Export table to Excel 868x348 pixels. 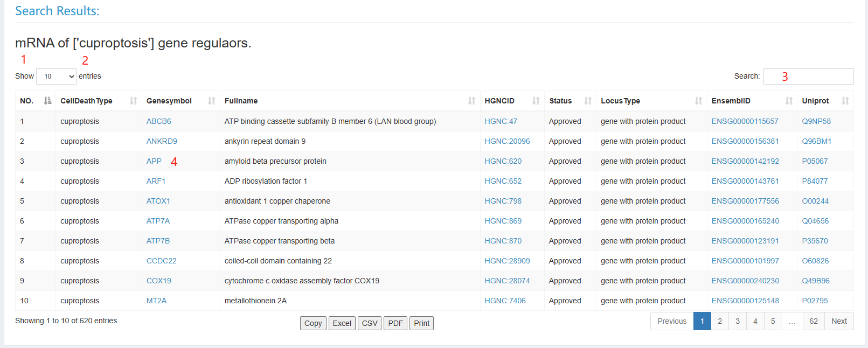(x=342, y=323)
